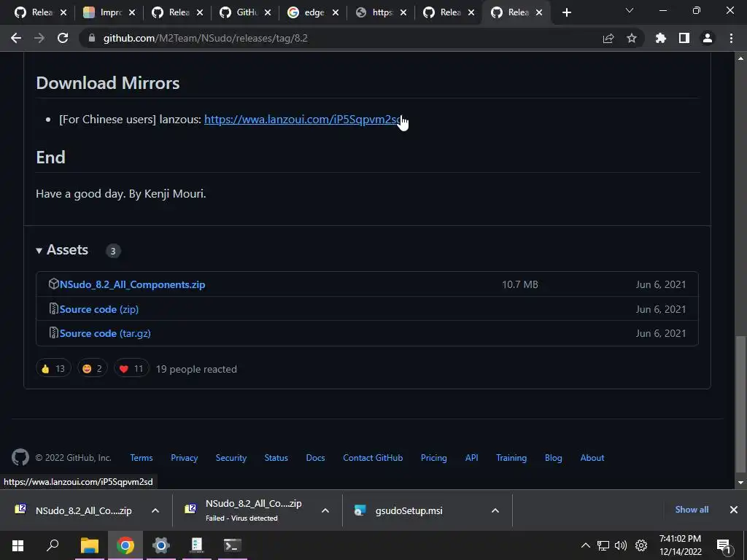The image size is (747, 560).
Task: Expand options for first NSudo download
Action: click(155, 510)
